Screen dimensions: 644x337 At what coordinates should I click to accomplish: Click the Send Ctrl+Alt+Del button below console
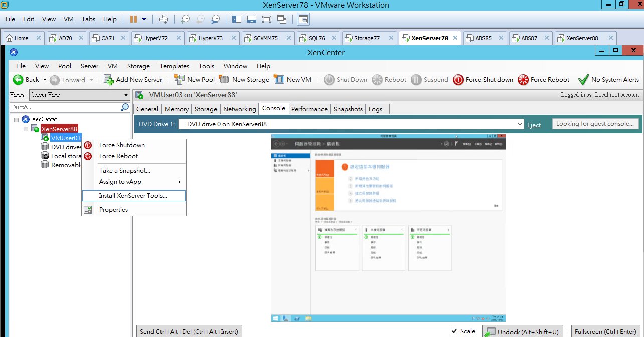point(190,331)
